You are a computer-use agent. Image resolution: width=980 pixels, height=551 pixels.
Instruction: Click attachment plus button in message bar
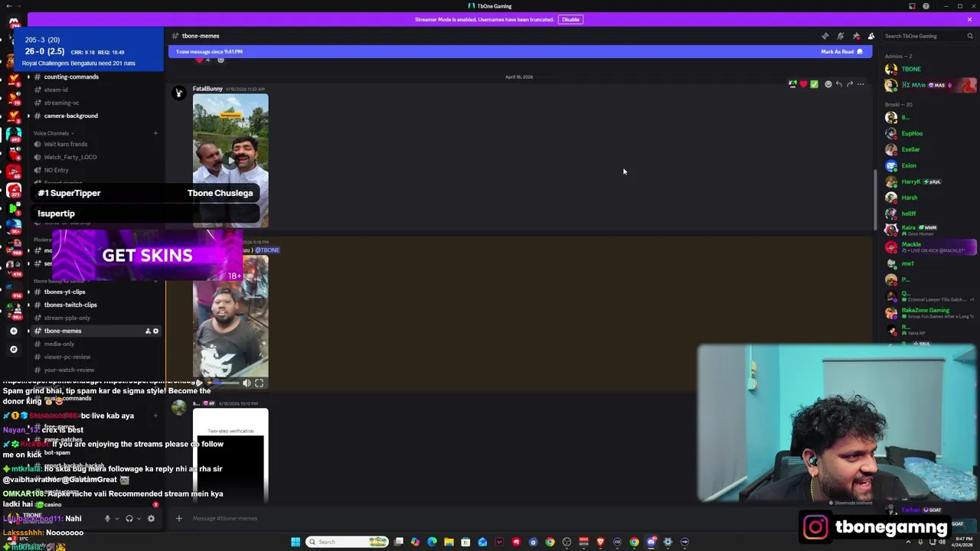[178, 518]
